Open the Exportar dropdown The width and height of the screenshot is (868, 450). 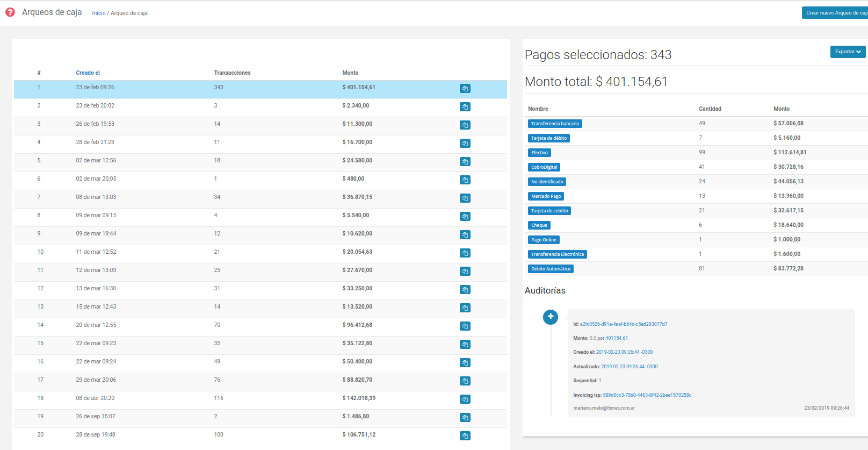point(848,52)
